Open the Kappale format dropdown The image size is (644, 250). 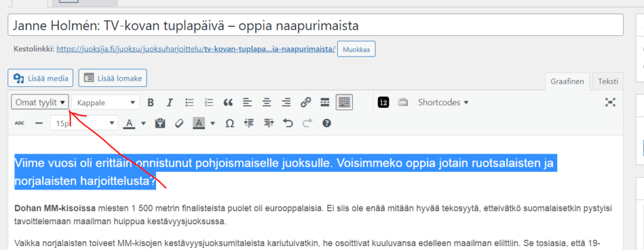click(105, 103)
